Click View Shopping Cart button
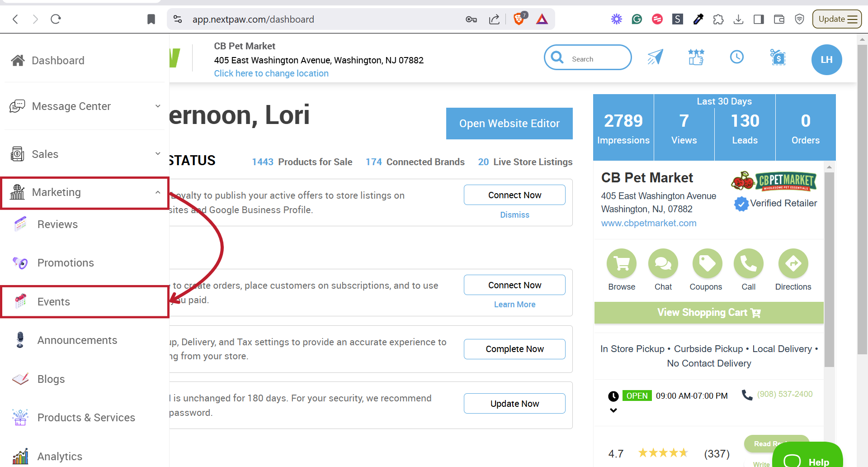The width and height of the screenshot is (868, 467). coord(709,313)
